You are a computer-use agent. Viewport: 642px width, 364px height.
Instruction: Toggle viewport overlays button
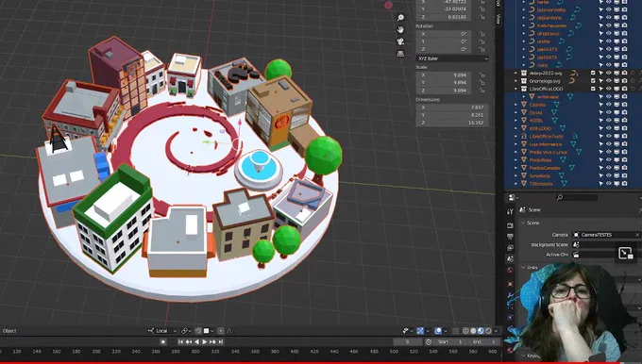438,331
